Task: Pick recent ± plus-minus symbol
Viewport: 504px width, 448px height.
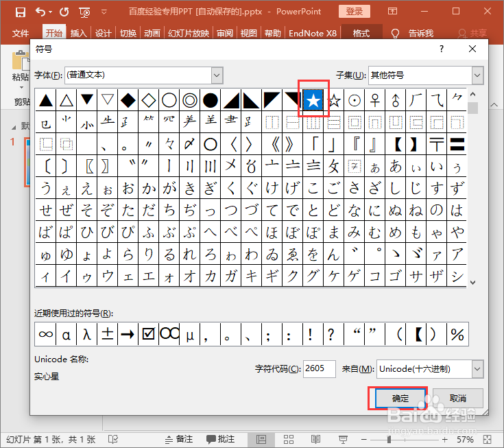Action: (108, 334)
